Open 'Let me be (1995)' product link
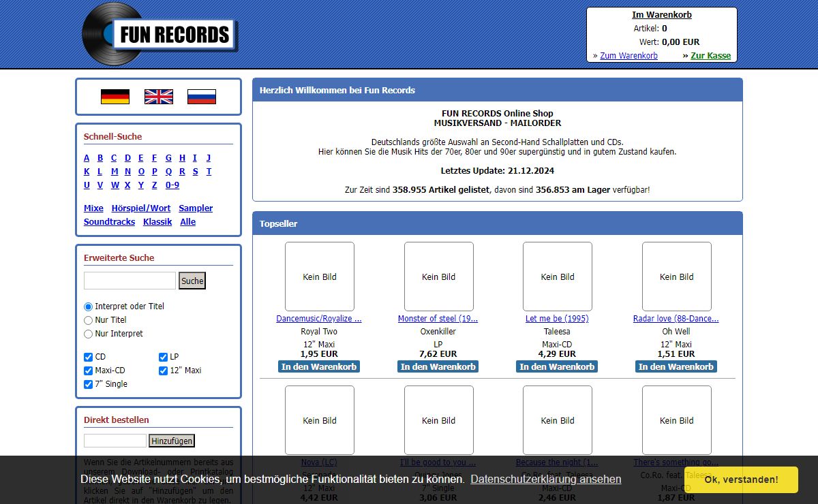The width and height of the screenshot is (818, 504). pos(557,319)
